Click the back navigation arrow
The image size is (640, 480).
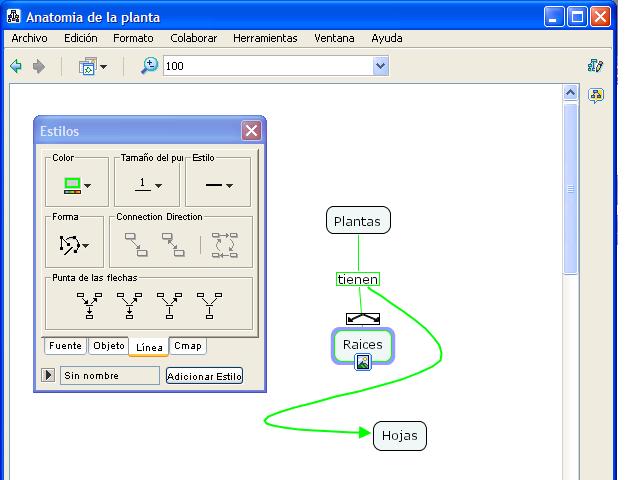(x=16, y=66)
